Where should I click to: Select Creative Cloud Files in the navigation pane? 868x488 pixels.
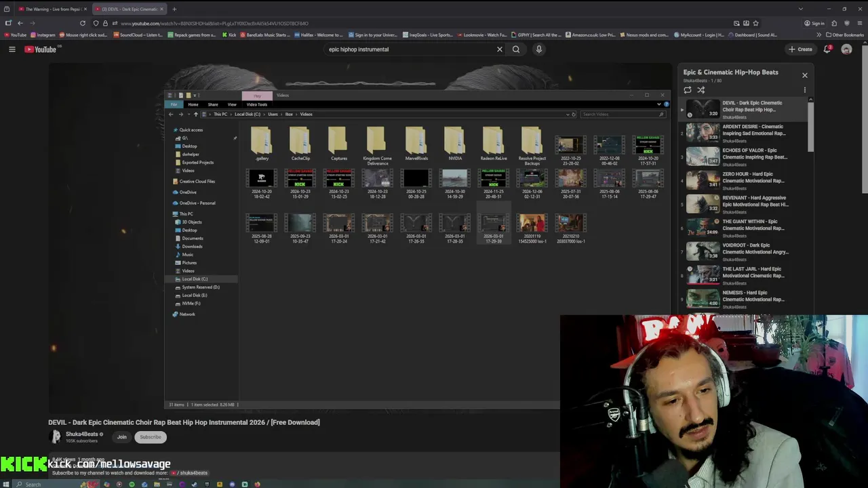(x=197, y=181)
